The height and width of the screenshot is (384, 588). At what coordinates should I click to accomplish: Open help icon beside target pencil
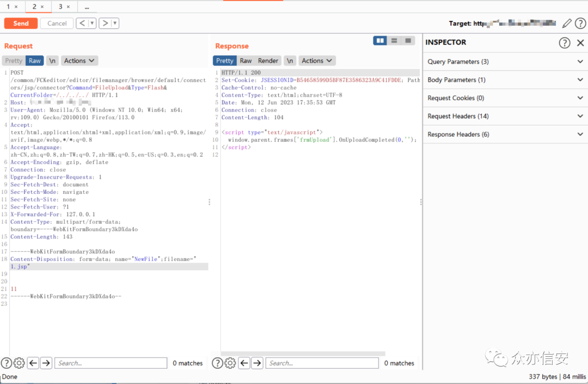tap(580, 23)
